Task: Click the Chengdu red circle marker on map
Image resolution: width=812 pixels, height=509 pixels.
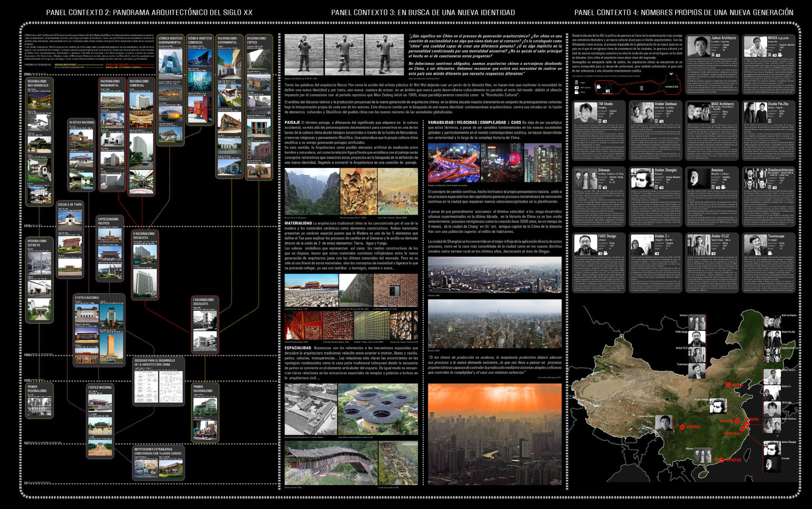Action: (x=682, y=427)
